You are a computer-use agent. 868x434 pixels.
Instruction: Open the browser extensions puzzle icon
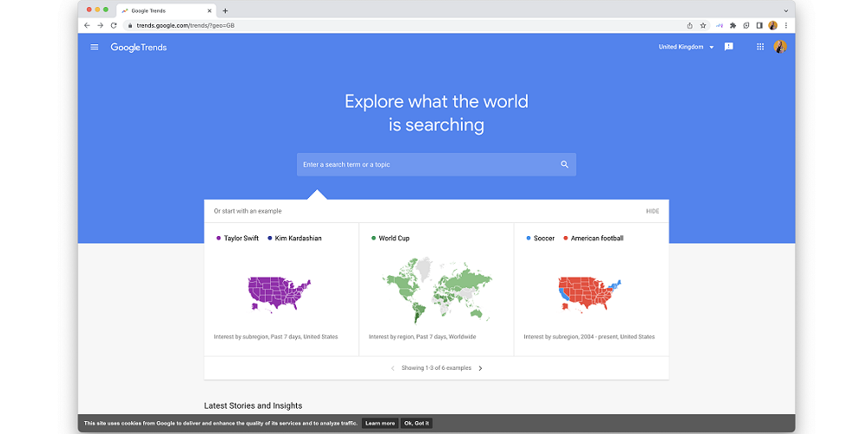[733, 25]
